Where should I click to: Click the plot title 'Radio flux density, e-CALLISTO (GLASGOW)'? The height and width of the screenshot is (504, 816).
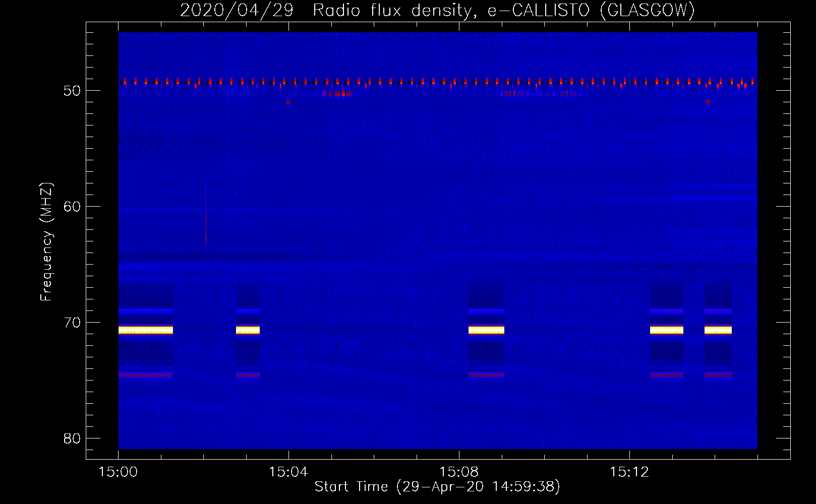504,11
